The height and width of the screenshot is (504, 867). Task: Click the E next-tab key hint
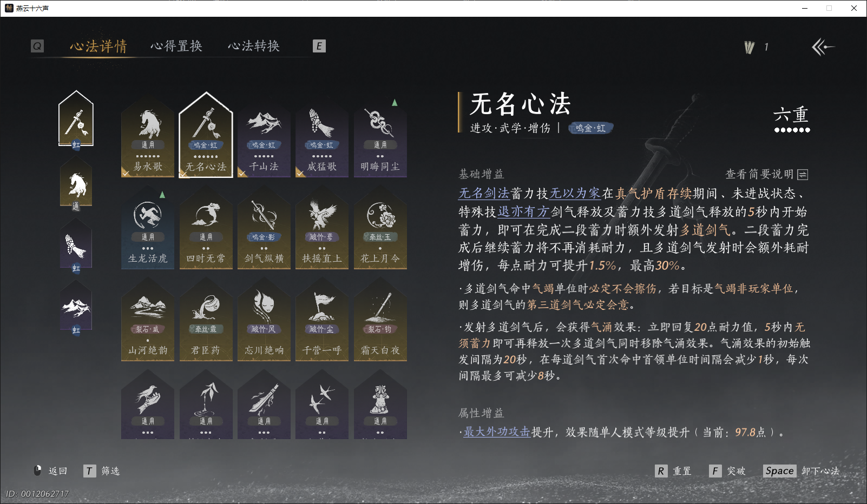[x=319, y=46]
